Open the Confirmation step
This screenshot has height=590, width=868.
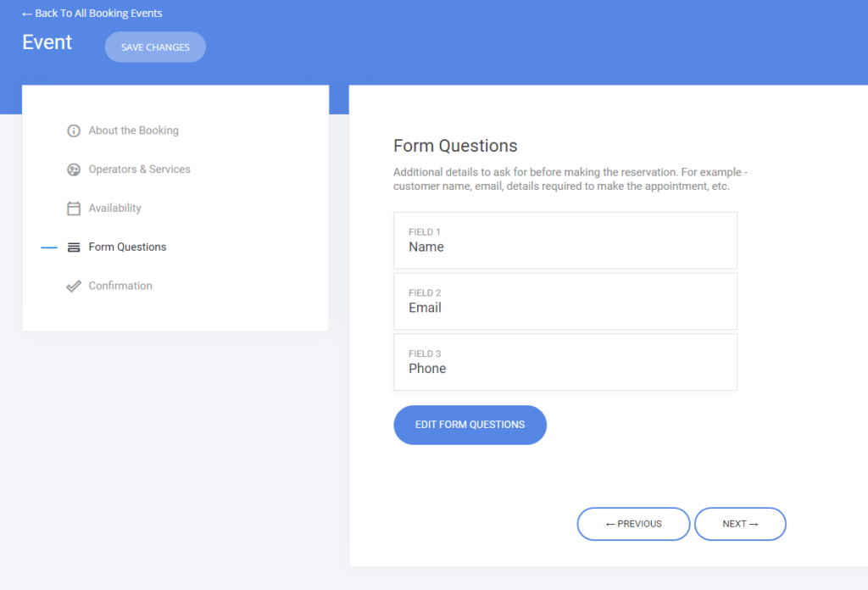pos(120,287)
